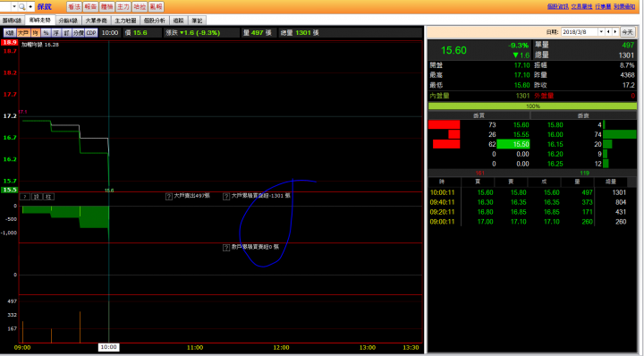Image resolution: width=644 pixels, height=356 pixels.
Task: Click the 今天 today button
Action: pyautogui.click(x=627, y=31)
